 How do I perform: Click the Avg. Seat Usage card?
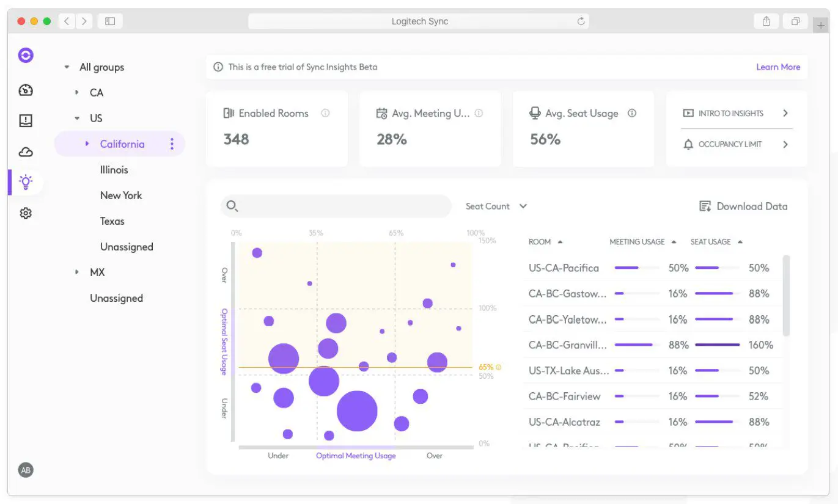583,129
